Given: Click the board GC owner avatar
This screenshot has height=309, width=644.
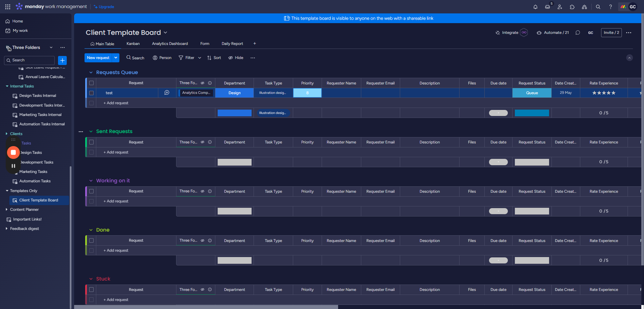Looking at the screenshot, I should tap(591, 33).
